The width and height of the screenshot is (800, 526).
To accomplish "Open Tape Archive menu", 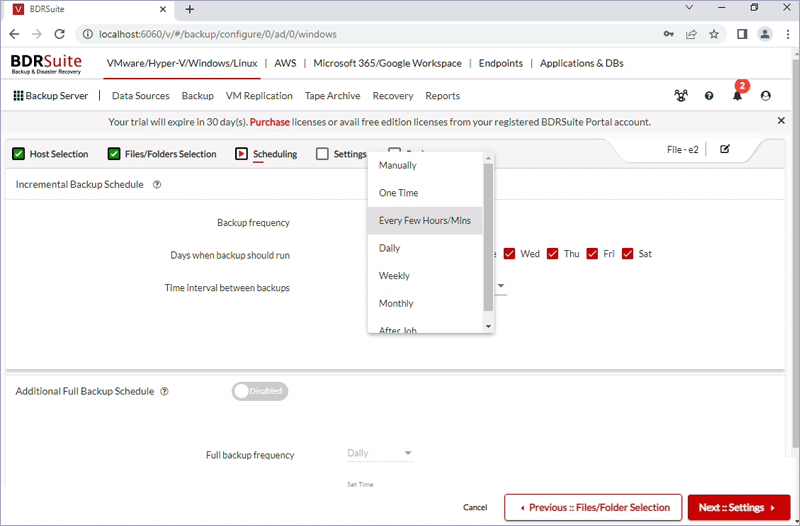I will click(333, 96).
